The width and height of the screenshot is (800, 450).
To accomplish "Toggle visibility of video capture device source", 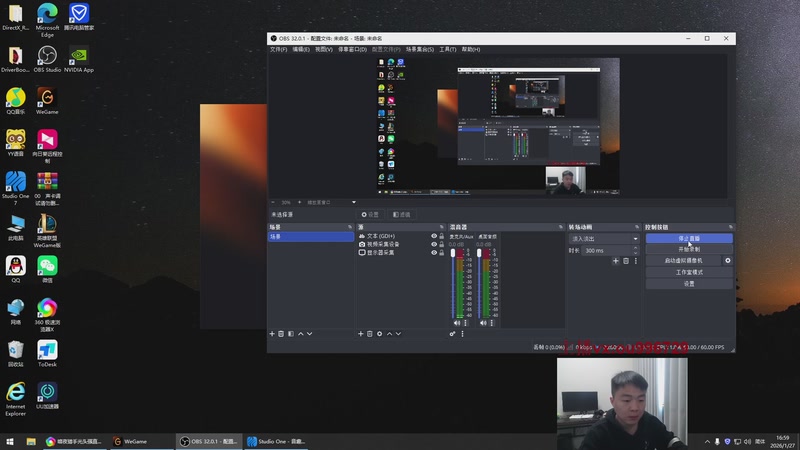I will click(x=434, y=244).
